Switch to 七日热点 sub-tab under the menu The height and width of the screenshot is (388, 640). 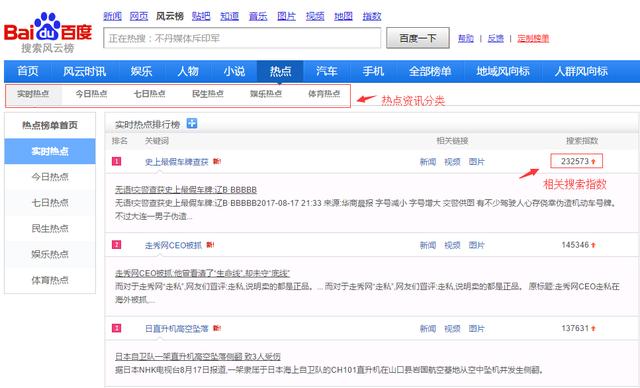[149, 94]
